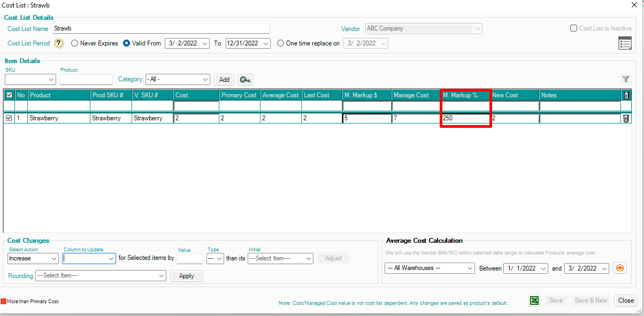Click the Cost List Name input field
This screenshot has width=644, height=316.
coord(160,28)
